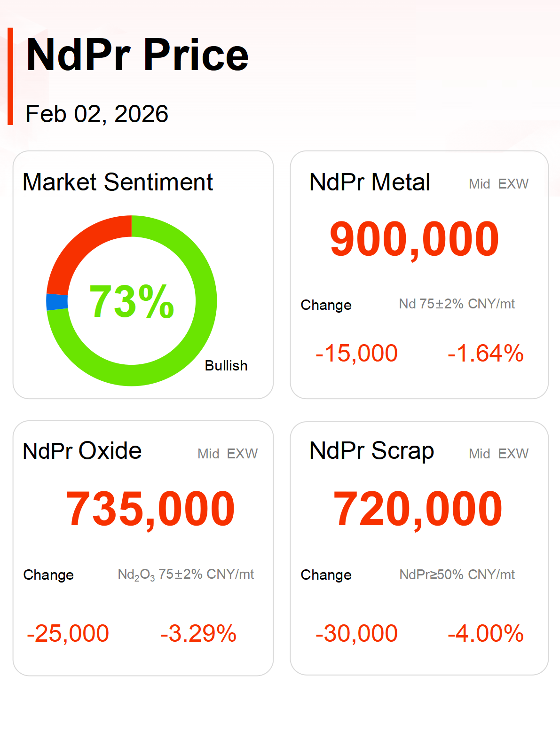Click the NdPr Oxide card title
This screenshot has width=560, height=732.
click(x=82, y=451)
